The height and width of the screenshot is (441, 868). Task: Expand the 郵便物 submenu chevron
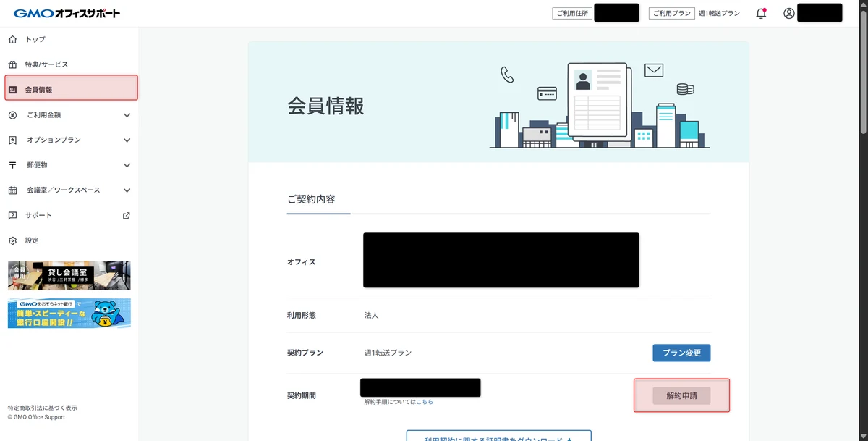[x=127, y=165]
